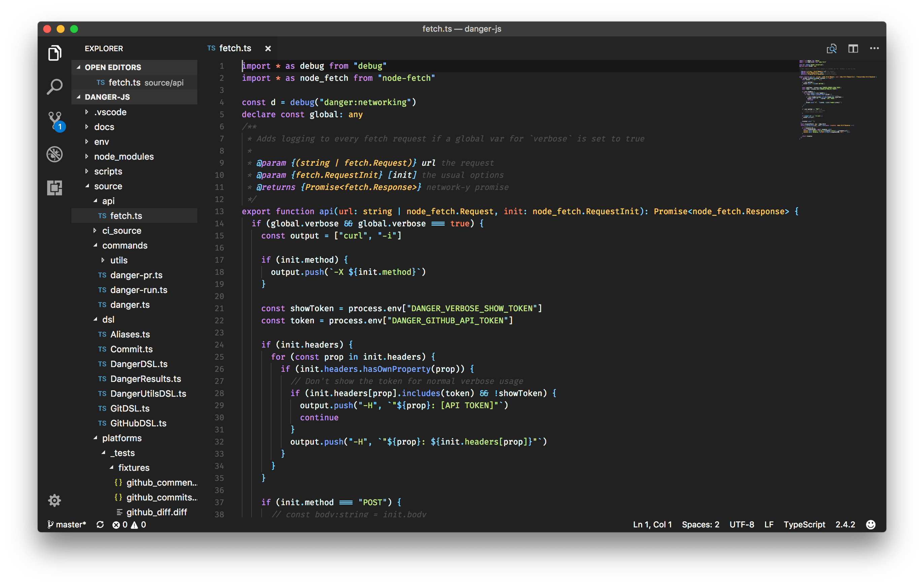Viewport: 924px width, 586px height.
Task: Open the Extensions view
Action: click(x=54, y=188)
